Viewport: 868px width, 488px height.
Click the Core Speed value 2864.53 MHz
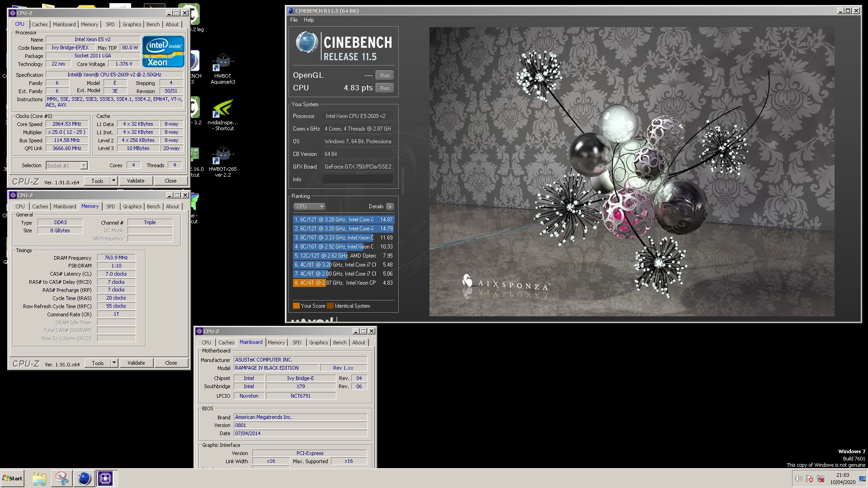pos(67,124)
